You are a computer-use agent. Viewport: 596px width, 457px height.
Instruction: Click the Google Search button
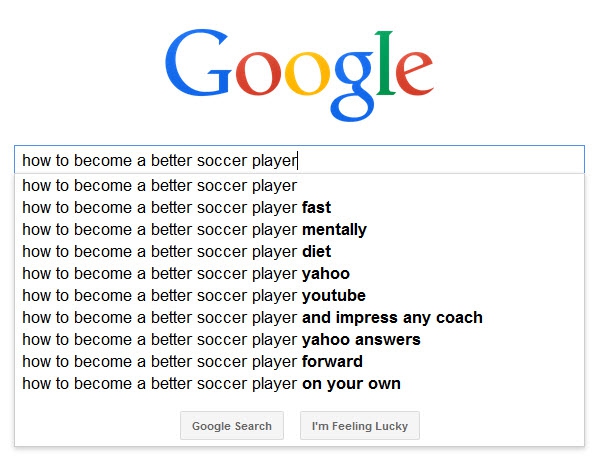[232, 425]
